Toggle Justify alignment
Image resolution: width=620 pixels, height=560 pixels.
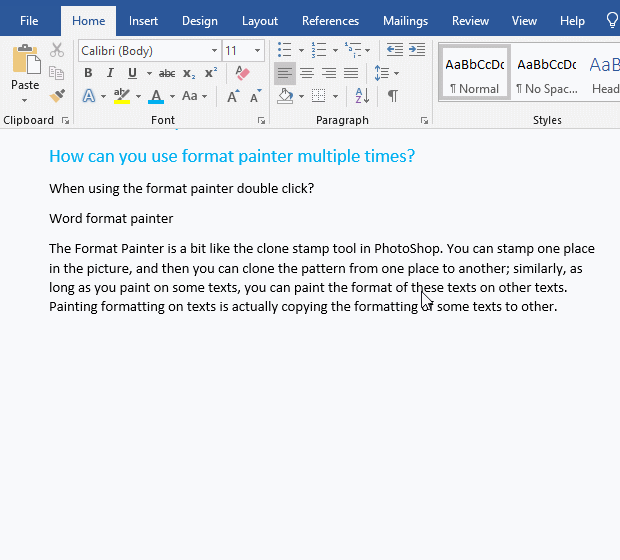(x=351, y=73)
